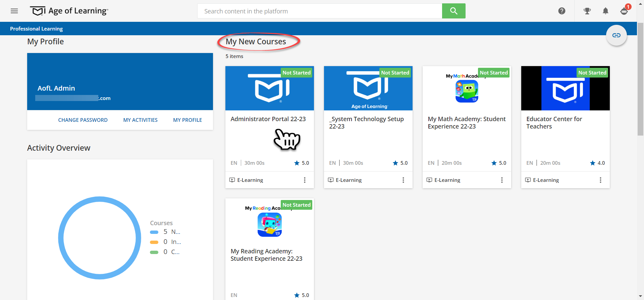Open options menu for My Math Academy course

point(502,180)
